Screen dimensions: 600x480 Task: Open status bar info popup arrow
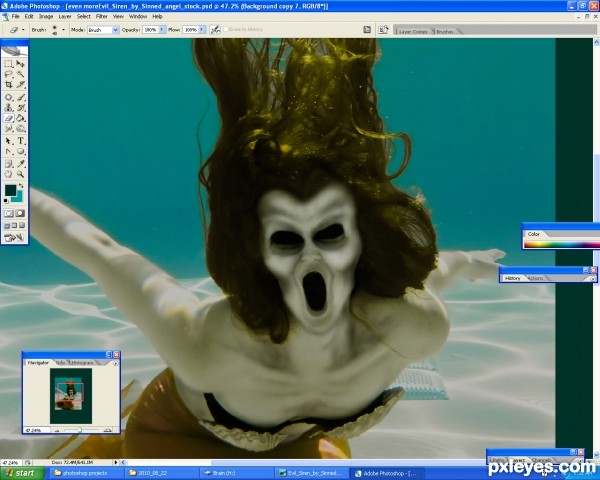pyautogui.click(x=116, y=462)
